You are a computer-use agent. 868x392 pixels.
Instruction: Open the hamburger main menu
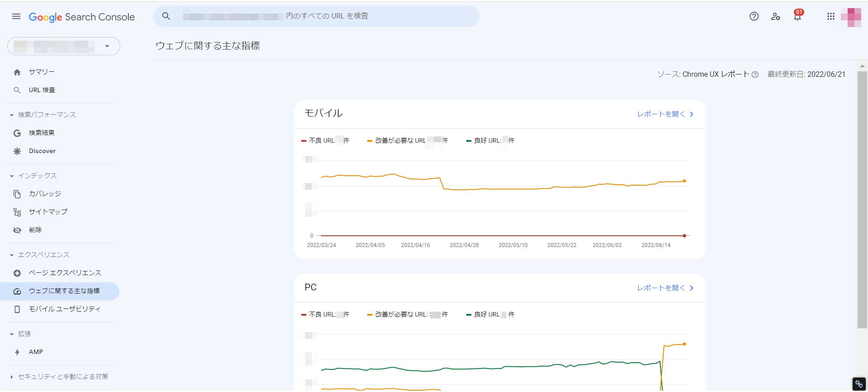coord(16,17)
